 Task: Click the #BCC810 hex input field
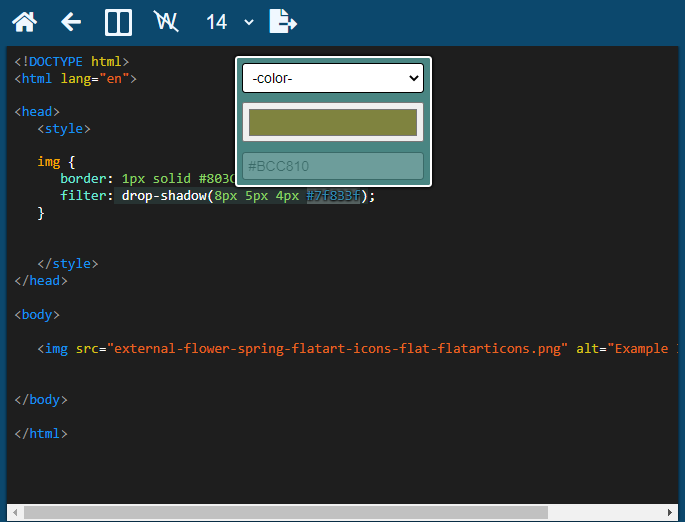pyautogui.click(x=333, y=166)
